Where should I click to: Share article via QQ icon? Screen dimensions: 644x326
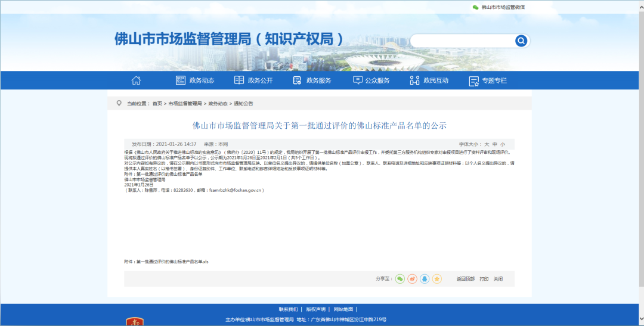pyautogui.click(x=425, y=279)
